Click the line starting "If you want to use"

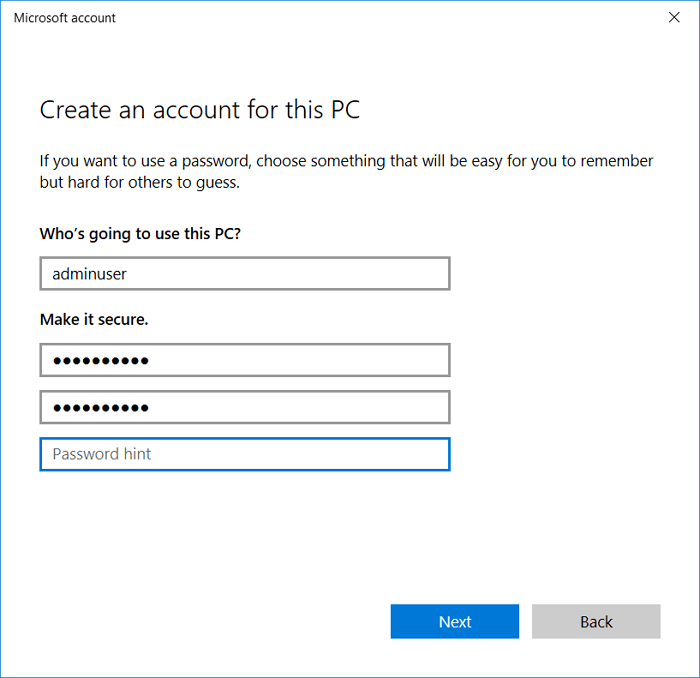coord(345,161)
